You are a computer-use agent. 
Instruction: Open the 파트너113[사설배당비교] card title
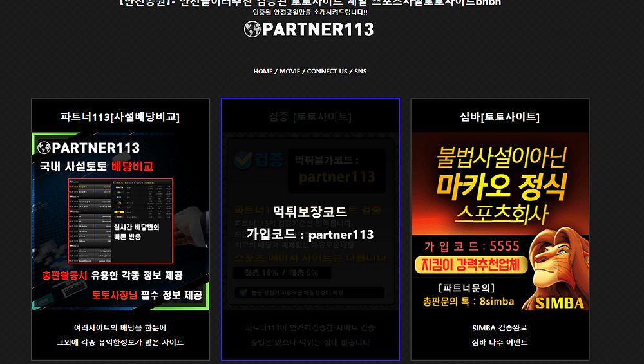tap(120, 117)
